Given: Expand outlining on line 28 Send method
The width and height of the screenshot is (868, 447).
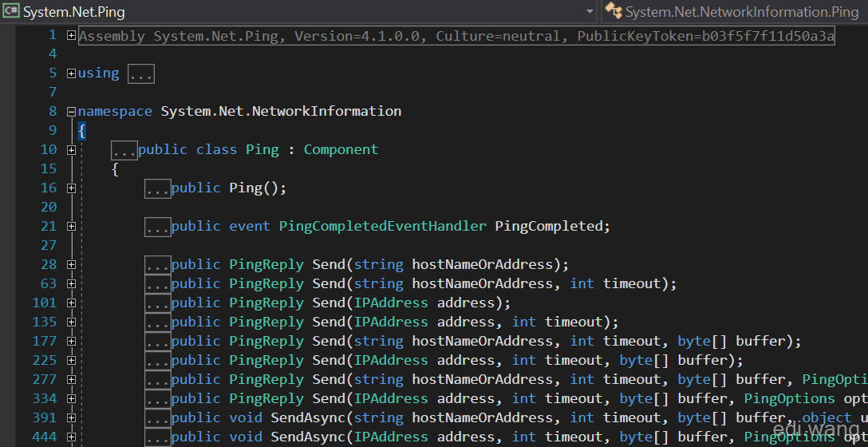Looking at the screenshot, I should tap(71, 265).
